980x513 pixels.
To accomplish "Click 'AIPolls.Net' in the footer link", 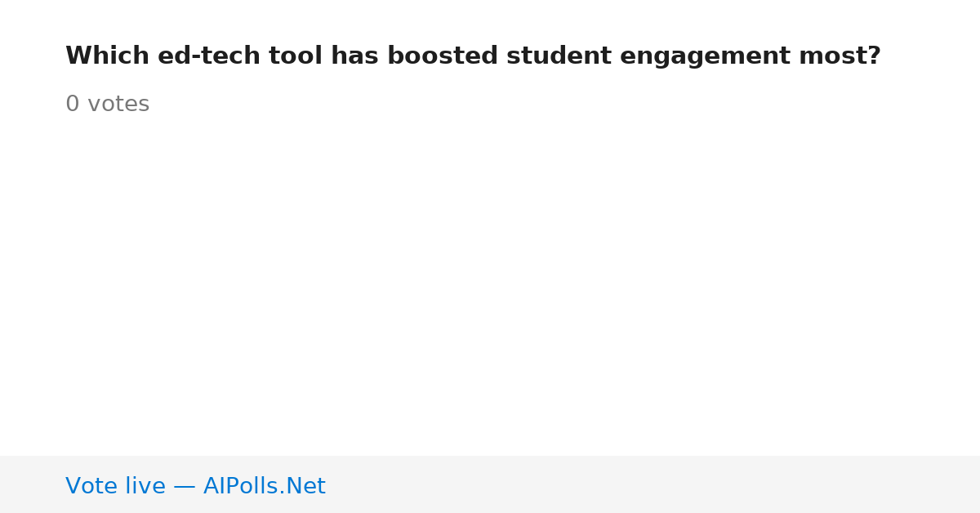I will point(265,487).
